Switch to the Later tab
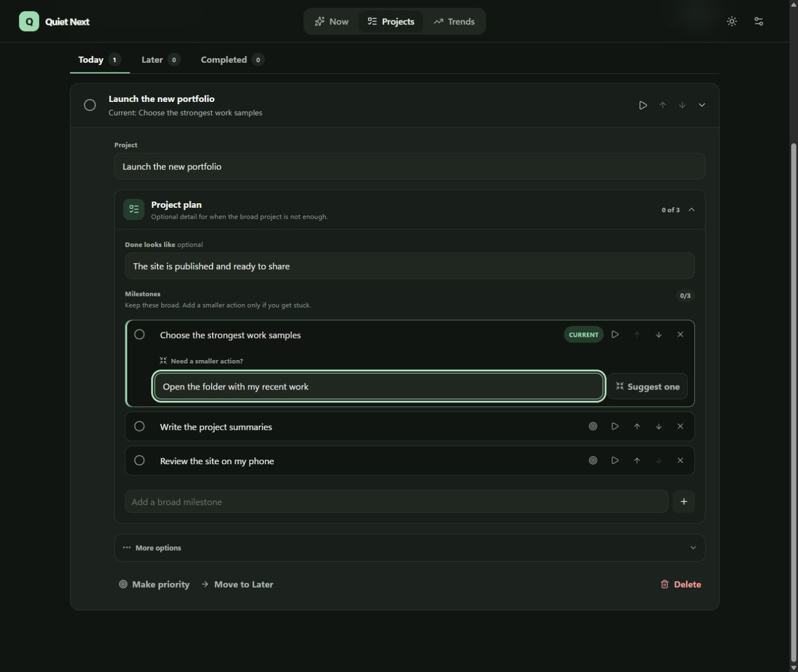798x672 pixels. [161, 59]
